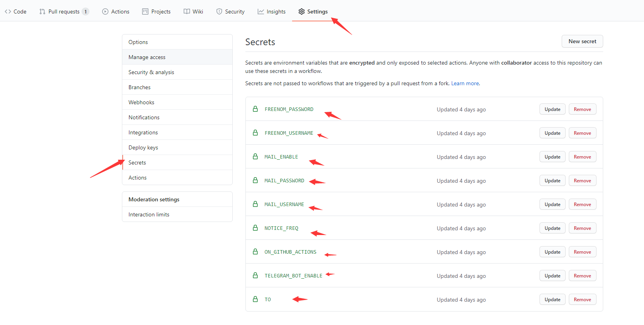Open the Projects tab
The image size is (644, 325).
(x=156, y=11)
